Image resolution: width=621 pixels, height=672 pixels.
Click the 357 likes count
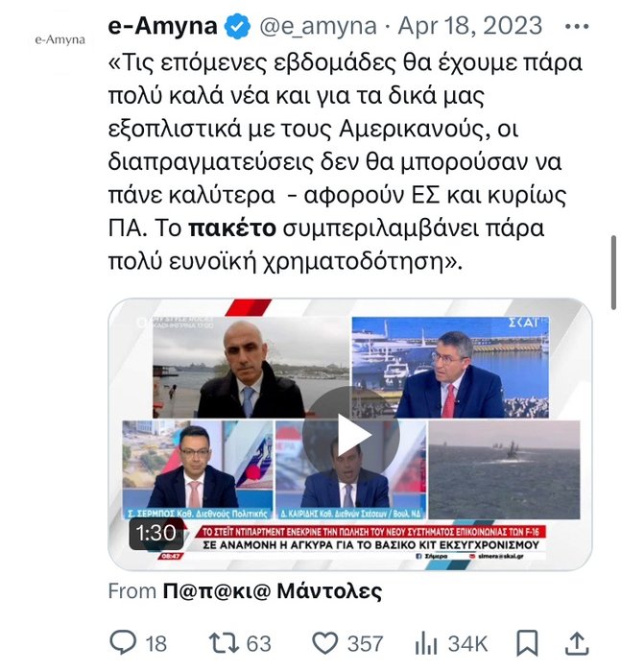tap(365, 644)
